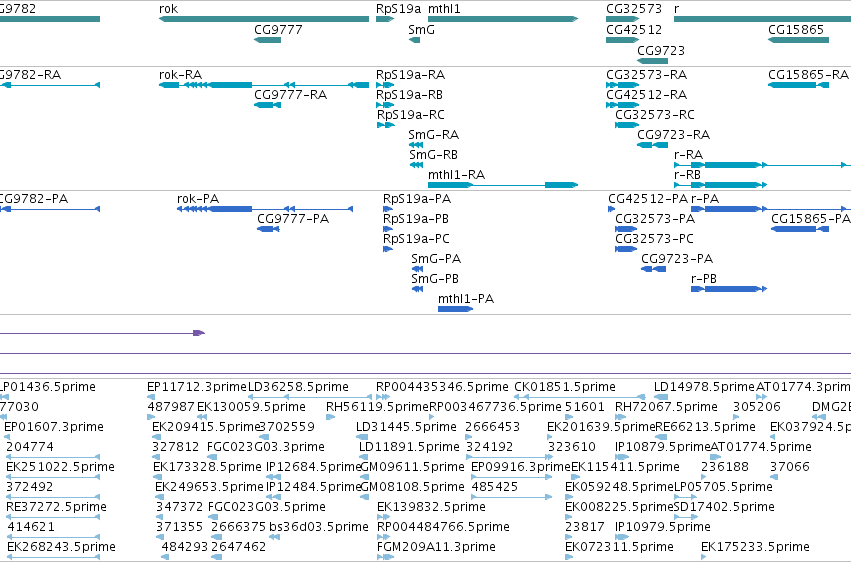Open the CG9723-RA transcript label
The width and height of the screenshot is (851, 562).
pos(673,135)
